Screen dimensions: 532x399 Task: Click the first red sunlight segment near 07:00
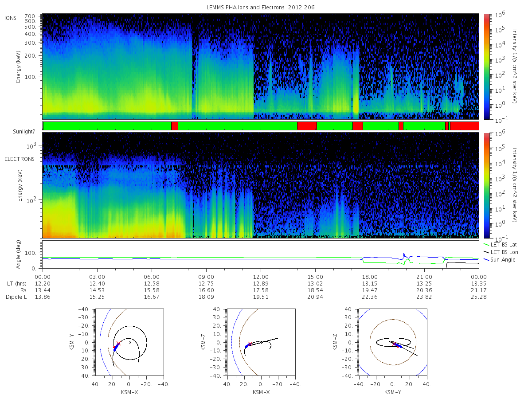[175, 126]
